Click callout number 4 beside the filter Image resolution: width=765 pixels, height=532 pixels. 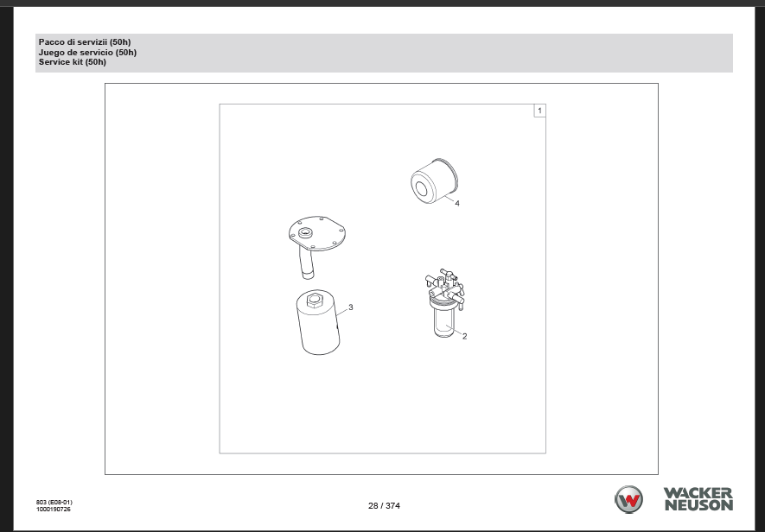[457, 204]
